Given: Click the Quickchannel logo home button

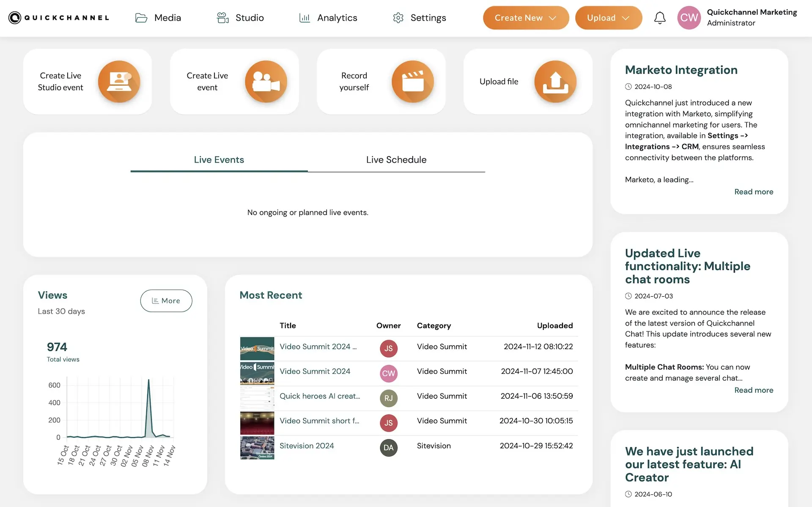Looking at the screenshot, I should coord(58,17).
